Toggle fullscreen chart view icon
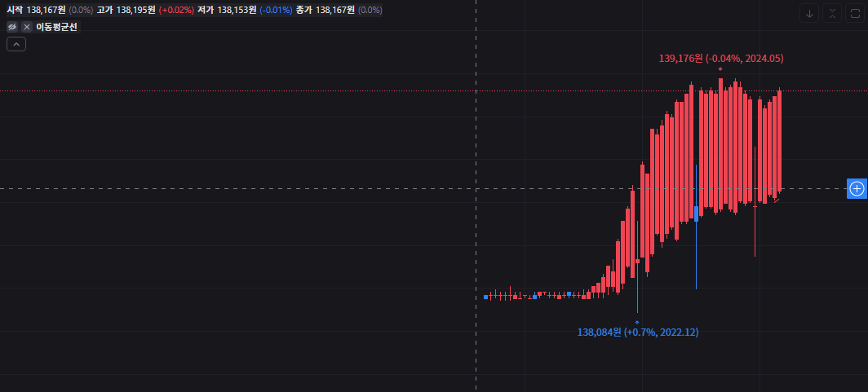 (855, 14)
